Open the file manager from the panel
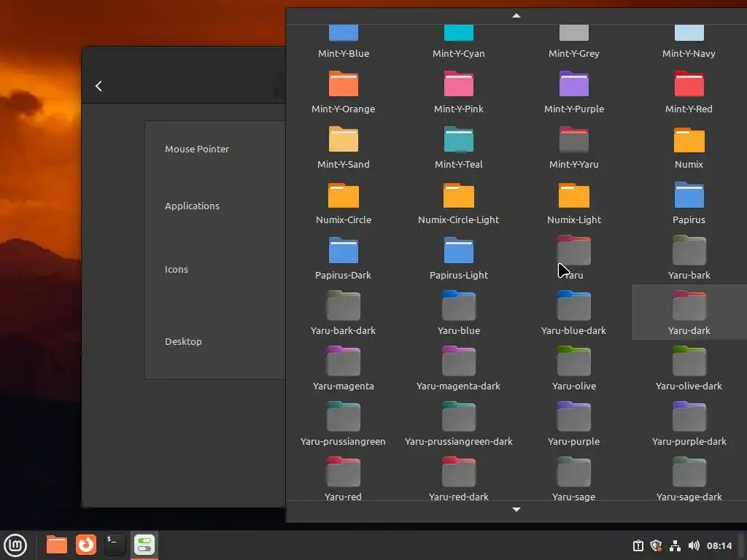This screenshot has height=560, width=747. click(57, 545)
